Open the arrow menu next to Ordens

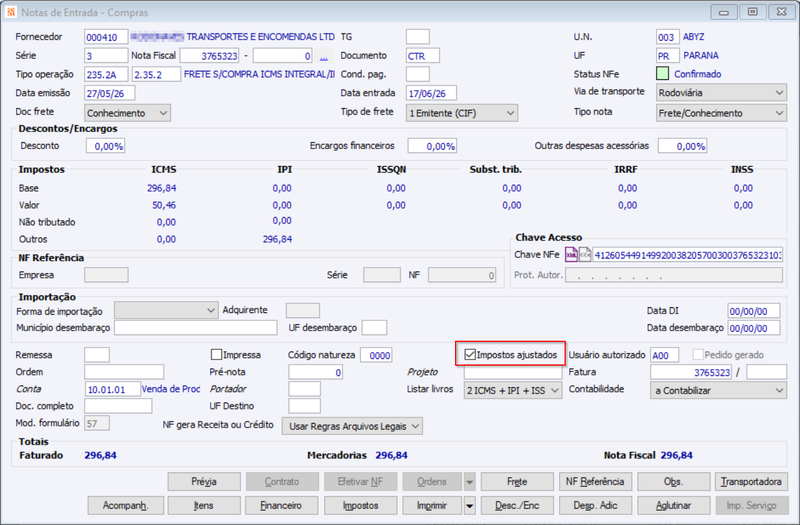coord(469,482)
